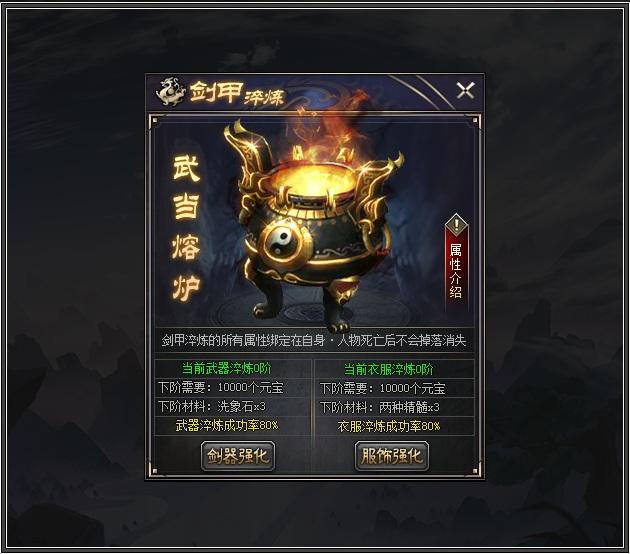630x554 pixels.
Task: Click the weapon 10000个元宝 cost row
Action: pos(233,388)
